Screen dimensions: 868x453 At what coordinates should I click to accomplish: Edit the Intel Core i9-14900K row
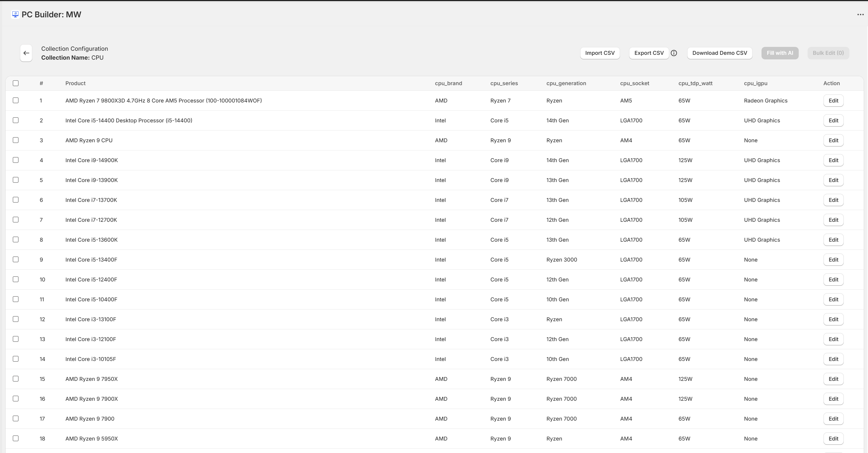(x=833, y=160)
